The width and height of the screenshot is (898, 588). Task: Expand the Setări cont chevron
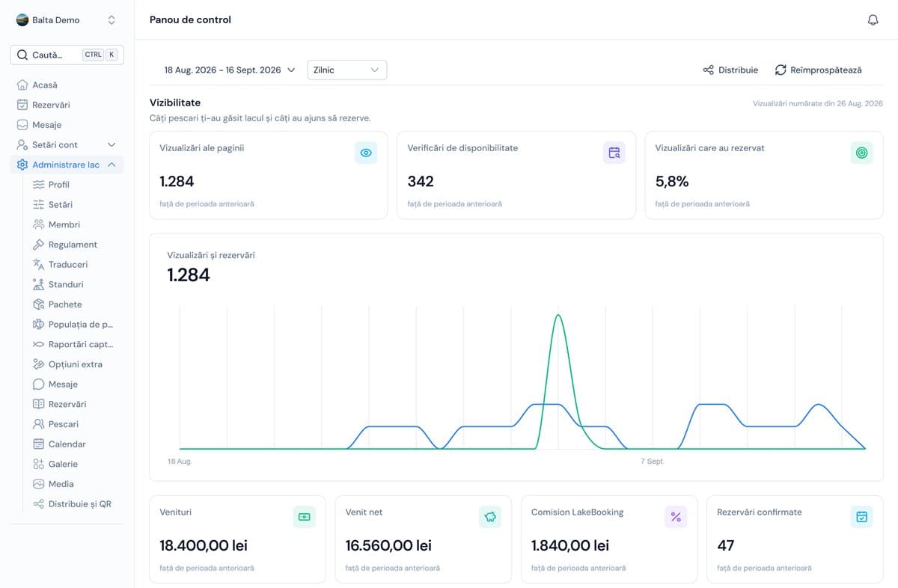point(112,144)
